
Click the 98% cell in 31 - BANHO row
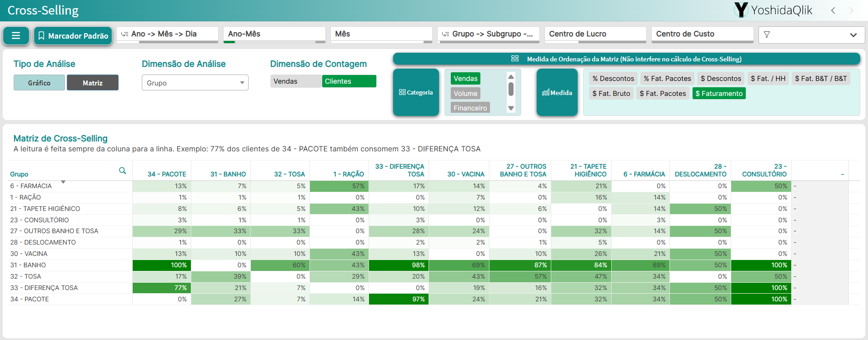[x=399, y=265]
